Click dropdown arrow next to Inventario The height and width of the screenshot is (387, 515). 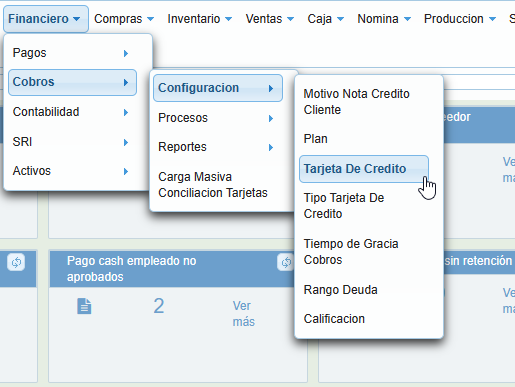pyautogui.click(x=228, y=19)
